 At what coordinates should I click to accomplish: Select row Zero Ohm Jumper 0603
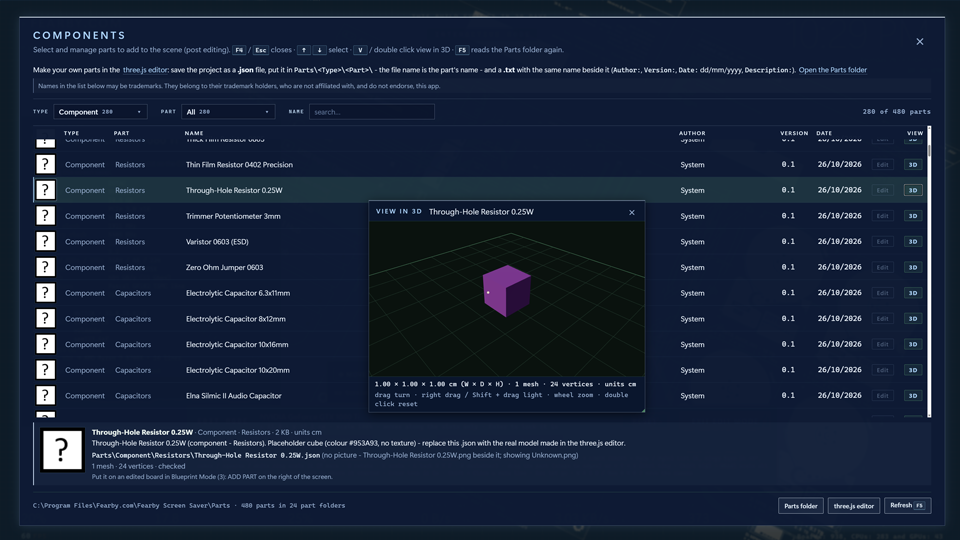(x=481, y=268)
